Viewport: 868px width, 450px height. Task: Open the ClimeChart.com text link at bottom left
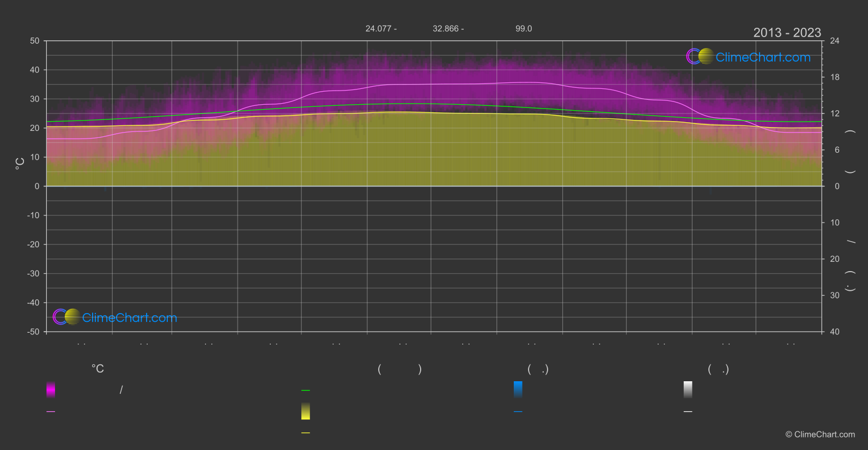(x=130, y=318)
